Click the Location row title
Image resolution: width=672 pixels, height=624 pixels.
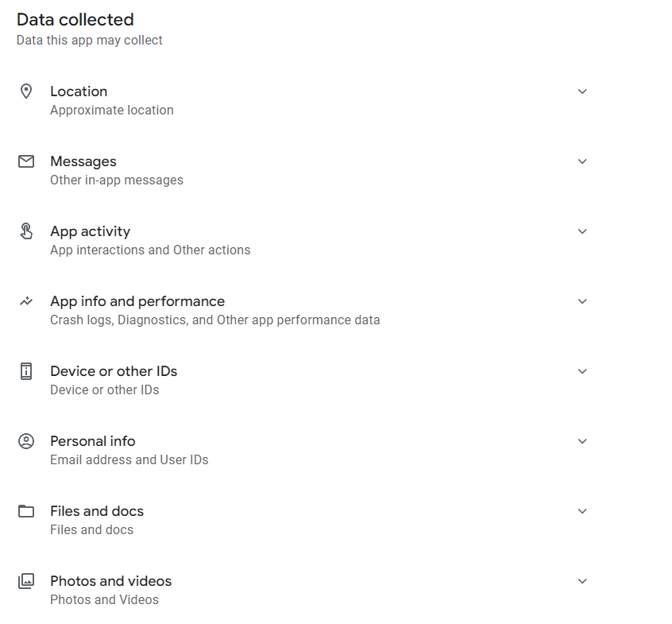coord(79,91)
